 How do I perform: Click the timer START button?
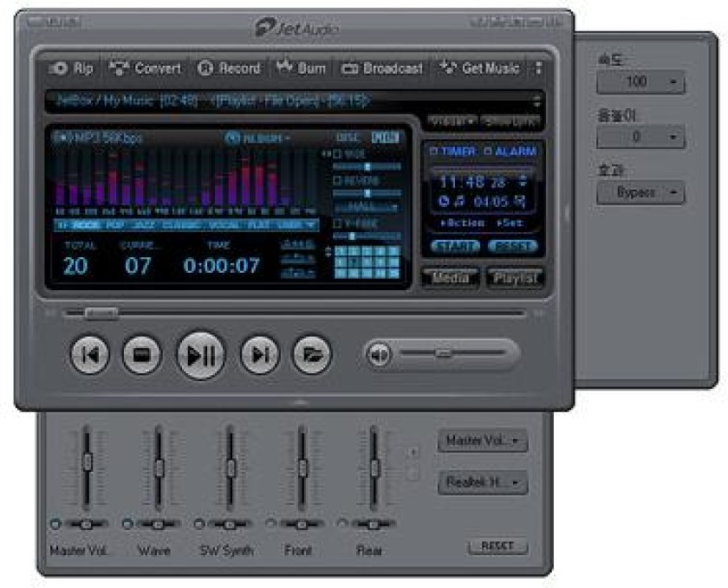[456, 246]
